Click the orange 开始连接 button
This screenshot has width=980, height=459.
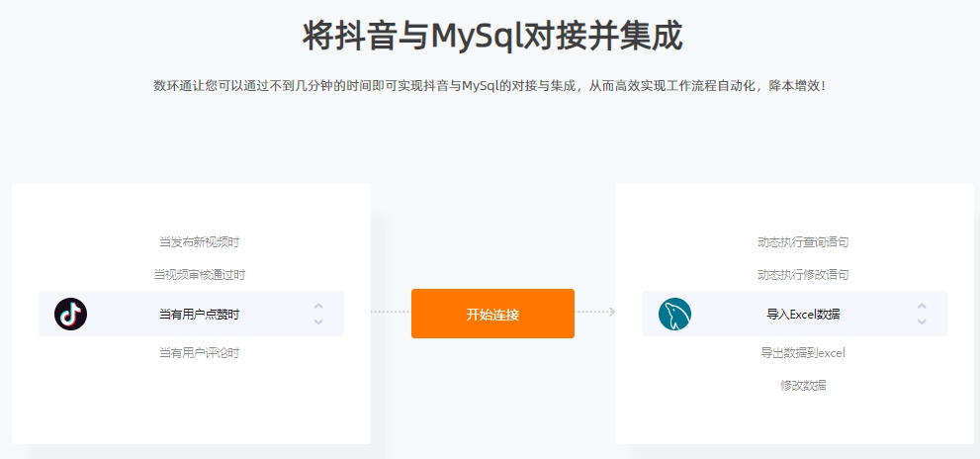492,314
